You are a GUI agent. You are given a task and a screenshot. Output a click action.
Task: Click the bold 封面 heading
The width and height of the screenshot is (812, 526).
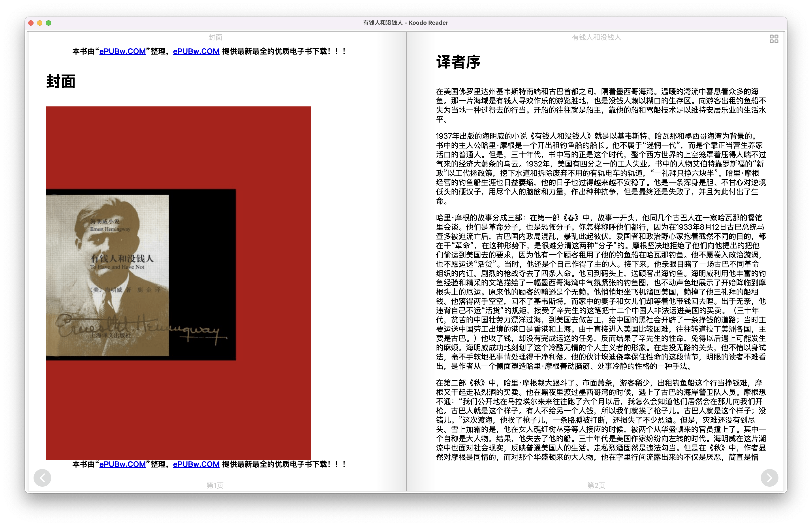coord(61,81)
